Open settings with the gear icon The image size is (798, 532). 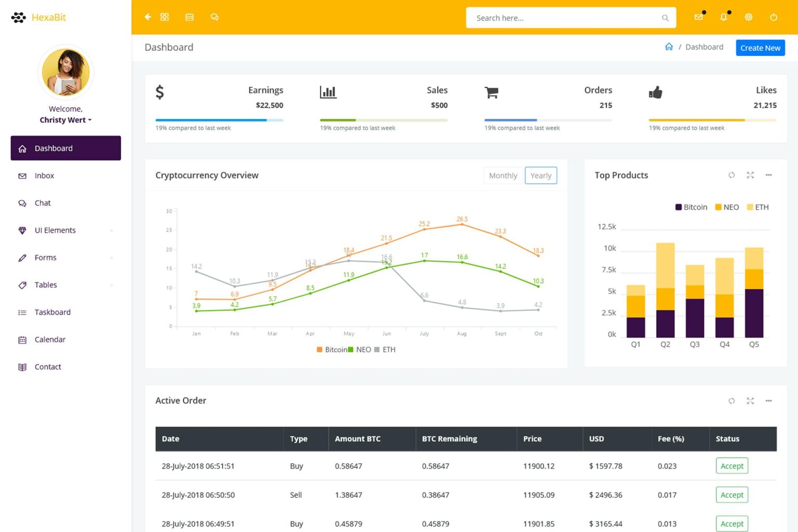[x=748, y=17]
